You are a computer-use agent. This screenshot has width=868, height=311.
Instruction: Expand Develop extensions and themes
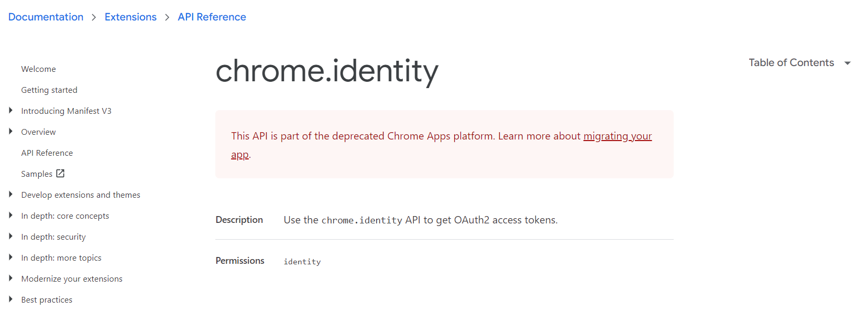click(11, 194)
